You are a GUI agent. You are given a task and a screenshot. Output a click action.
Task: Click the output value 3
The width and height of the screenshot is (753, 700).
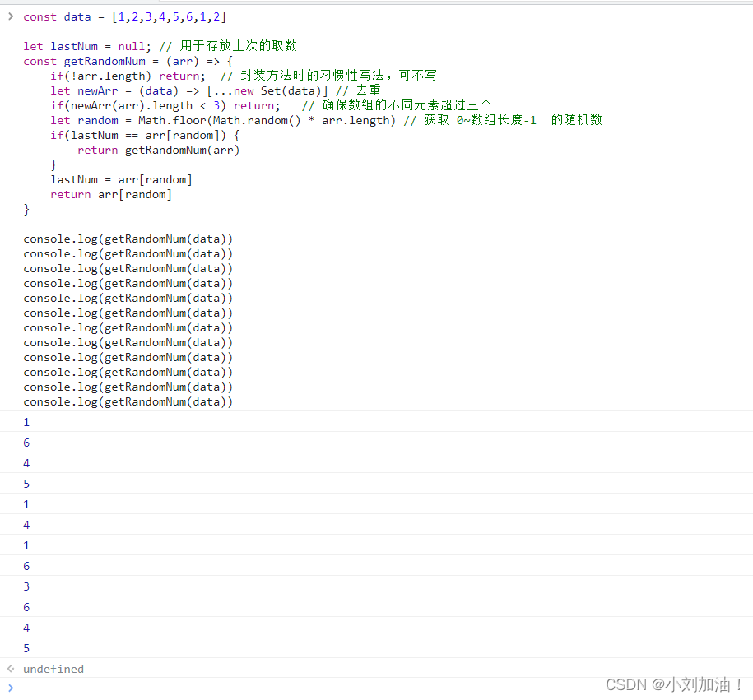[26, 586]
